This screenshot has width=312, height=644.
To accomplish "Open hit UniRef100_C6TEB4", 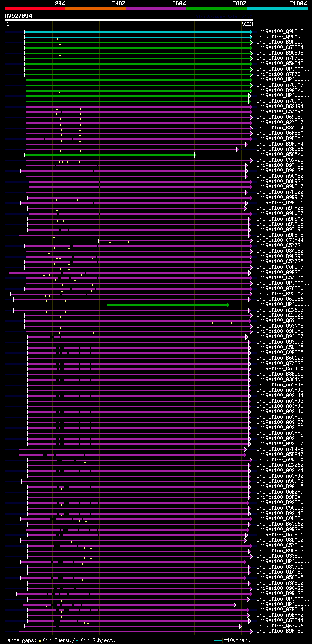I will pyautogui.click(x=280, y=48).
